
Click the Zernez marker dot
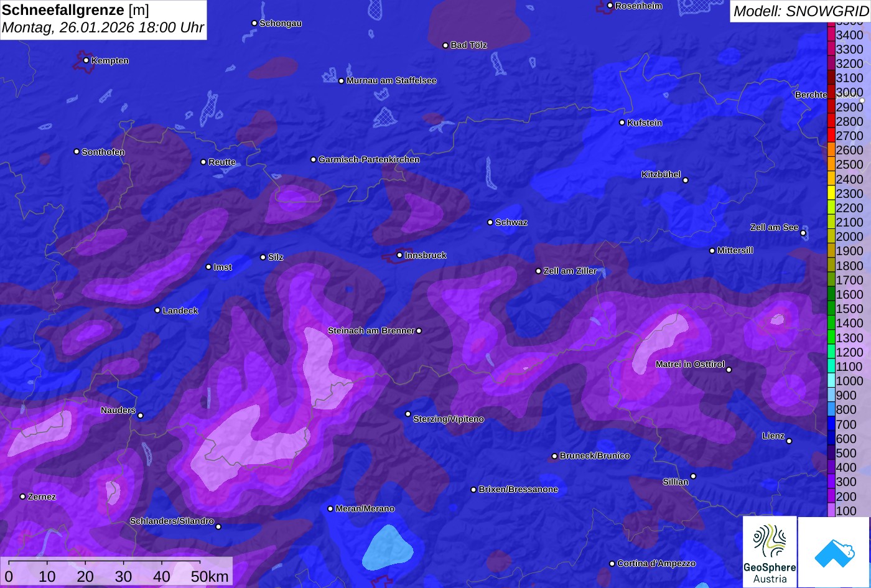[x=22, y=497]
